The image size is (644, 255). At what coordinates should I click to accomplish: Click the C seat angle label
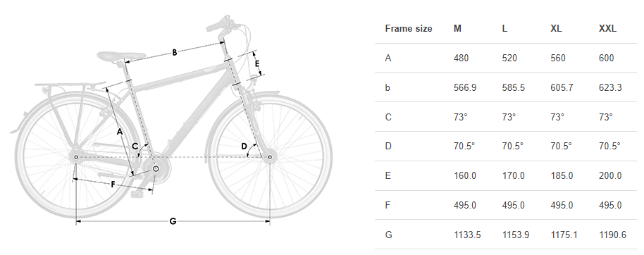pos(135,147)
